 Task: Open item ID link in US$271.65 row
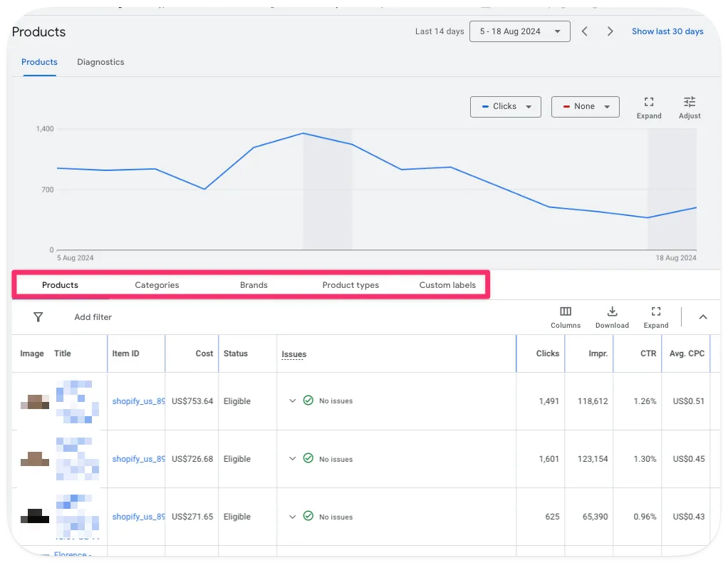point(138,517)
